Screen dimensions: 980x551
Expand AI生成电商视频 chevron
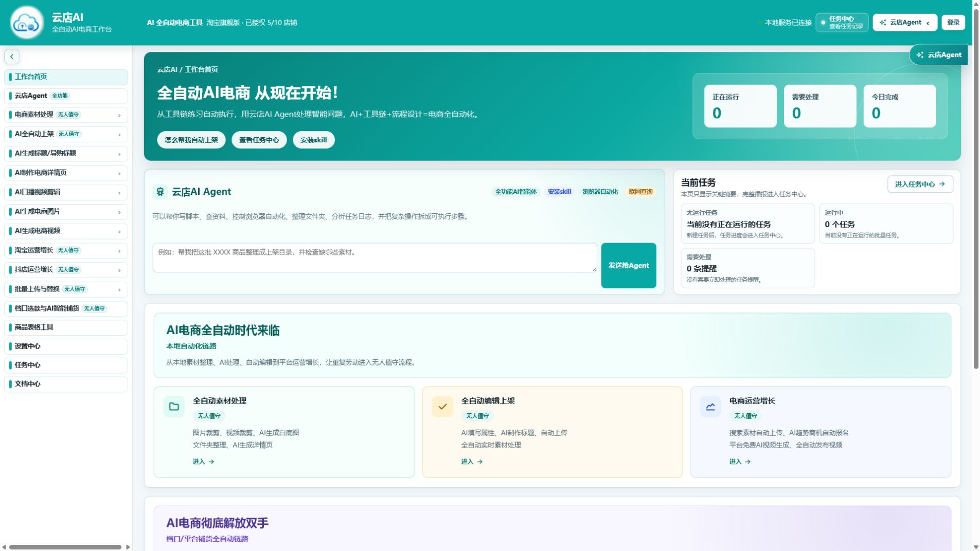(x=119, y=231)
